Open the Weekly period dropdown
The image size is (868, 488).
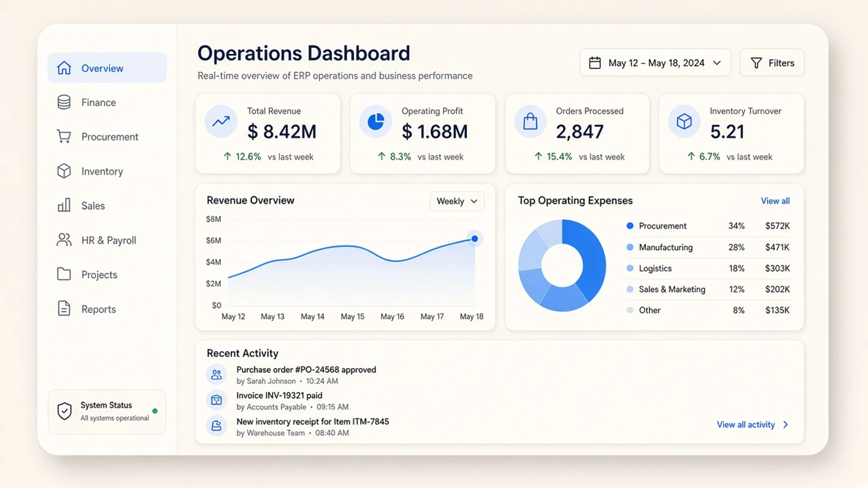pos(457,201)
